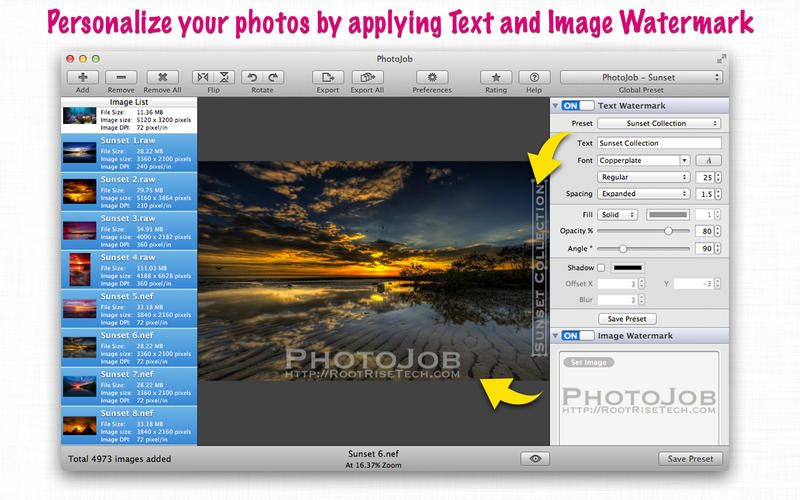Image resolution: width=800 pixels, height=500 pixels.
Task: Click the Export toolbar icon
Action: pos(328,77)
